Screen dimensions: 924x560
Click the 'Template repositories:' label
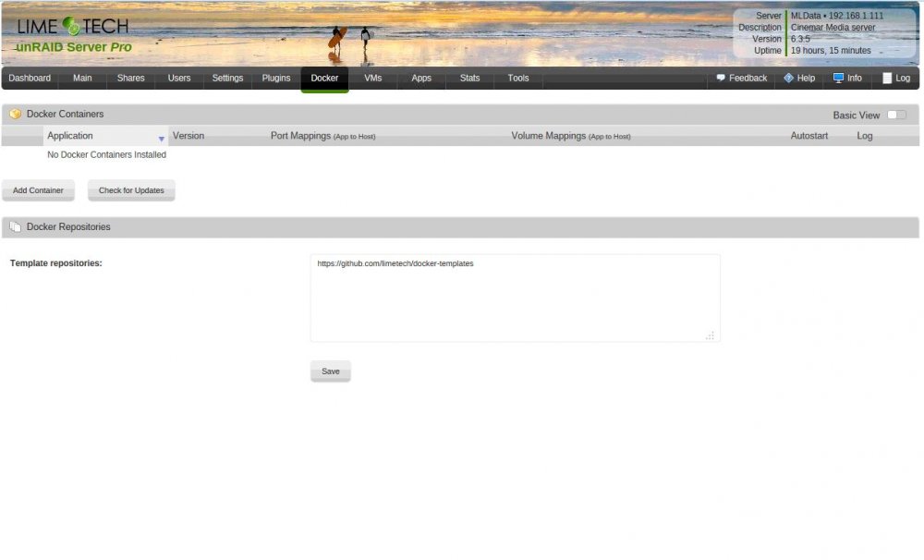[x=56, y=263]
